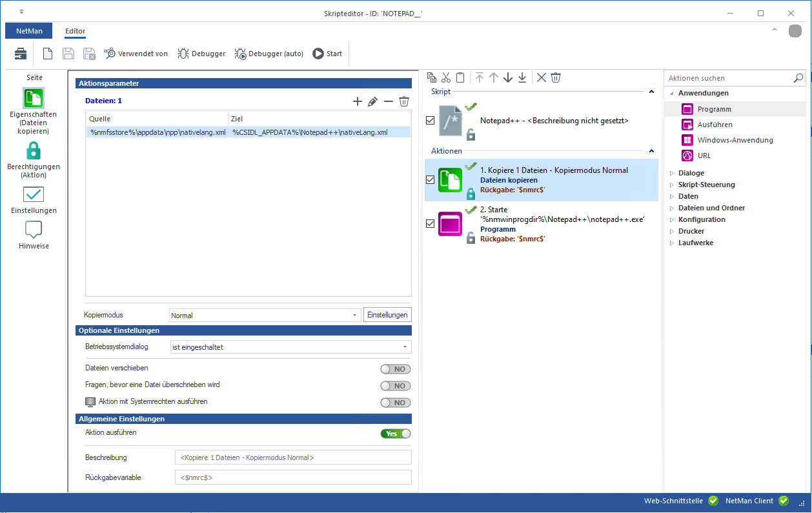The image size is (812, 513).
Task: Move the action down with the down arrow
Action: [x=508, y=77]
